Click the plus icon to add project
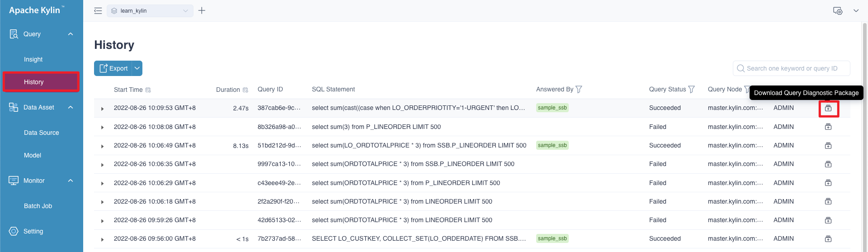868x252 pixels. pyautogui.click(x=202, y=10)
